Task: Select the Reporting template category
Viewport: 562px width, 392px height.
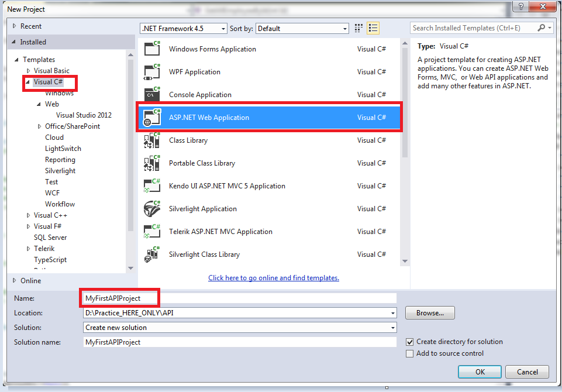Action: pyautogui.click(x=60, y=160)
